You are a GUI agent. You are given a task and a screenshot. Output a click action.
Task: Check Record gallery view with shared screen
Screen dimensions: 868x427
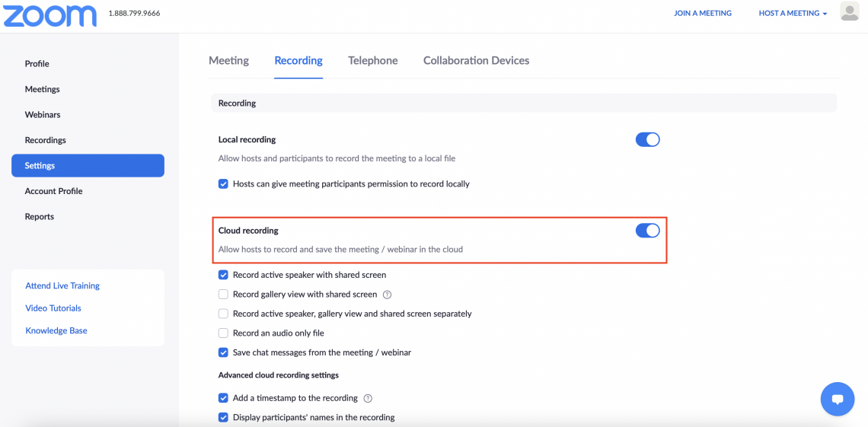pos(223,295)
